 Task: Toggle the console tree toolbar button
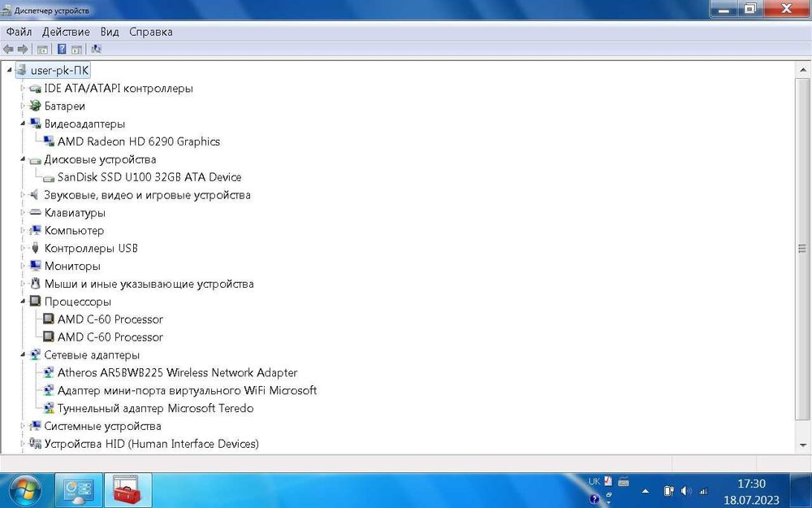pos(42,50)
